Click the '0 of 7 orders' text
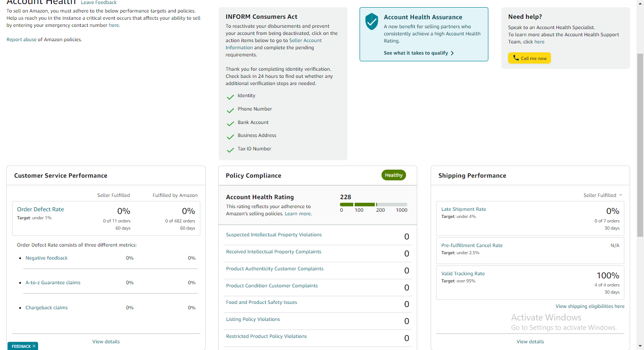The width and height of the screenshot is (644, 350). (x=607, y=221)
